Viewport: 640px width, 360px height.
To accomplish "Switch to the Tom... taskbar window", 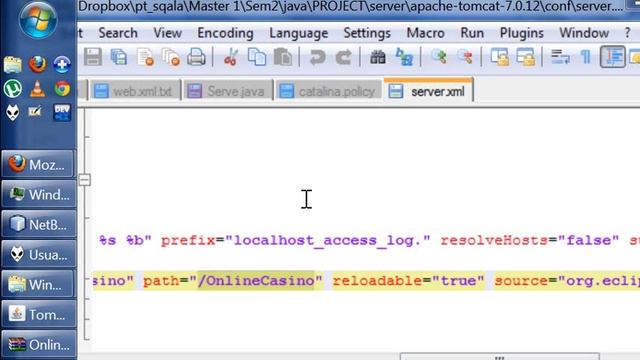I will pyautogui.click(x=38, y=315).
